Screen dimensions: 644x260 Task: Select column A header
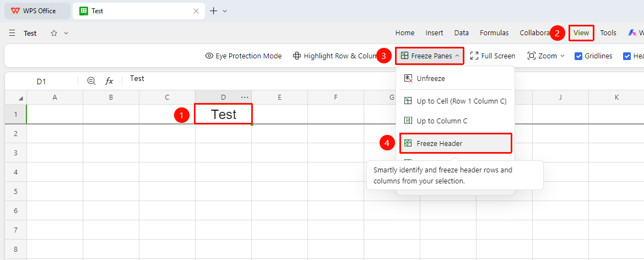tap(55, 97)
